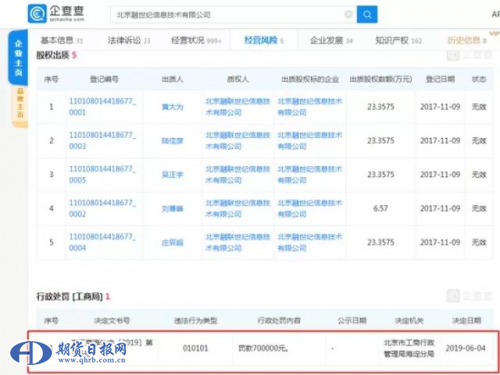Image resolution: width=500 pixels, height=375 pixels.
Task: Click the 违法行为类型 column header
Action: (195, 321)
